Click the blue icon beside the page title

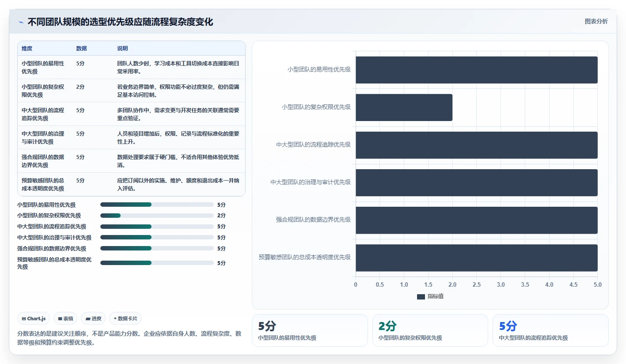coord(21,22)
